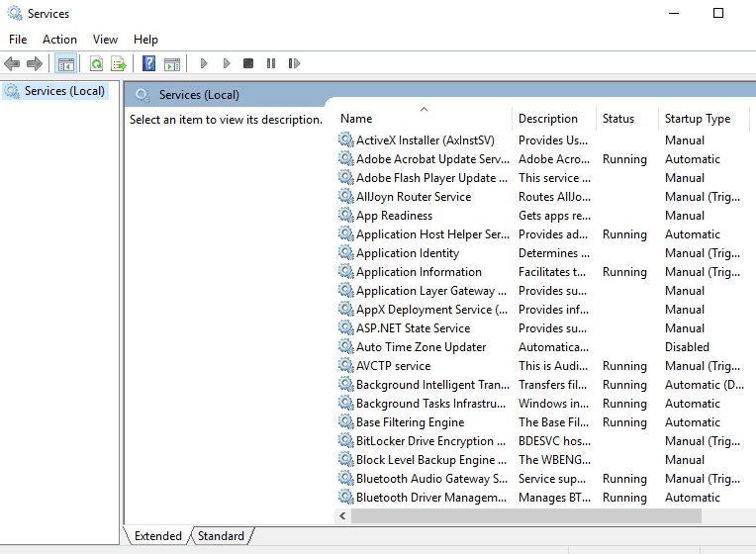Viewport: 756px width, 554px height.
Task: Select Services (Local) in the console tree
Action: pos(64,91)
